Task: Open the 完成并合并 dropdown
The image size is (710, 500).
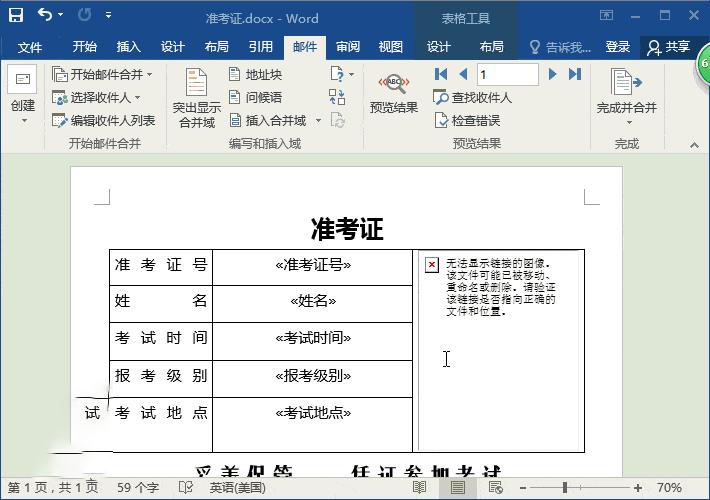Action: (x=626, y=97)
